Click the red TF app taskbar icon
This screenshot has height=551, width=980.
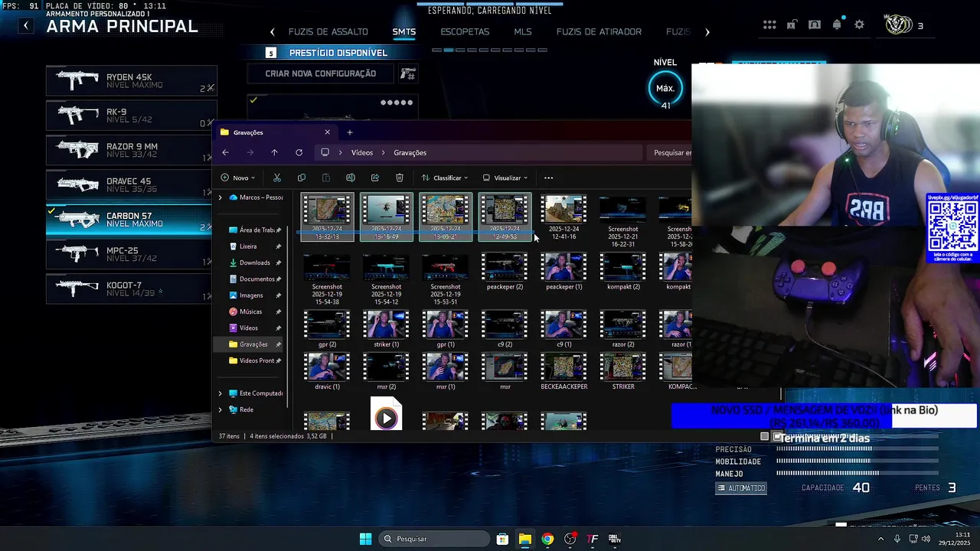(593, 539)
